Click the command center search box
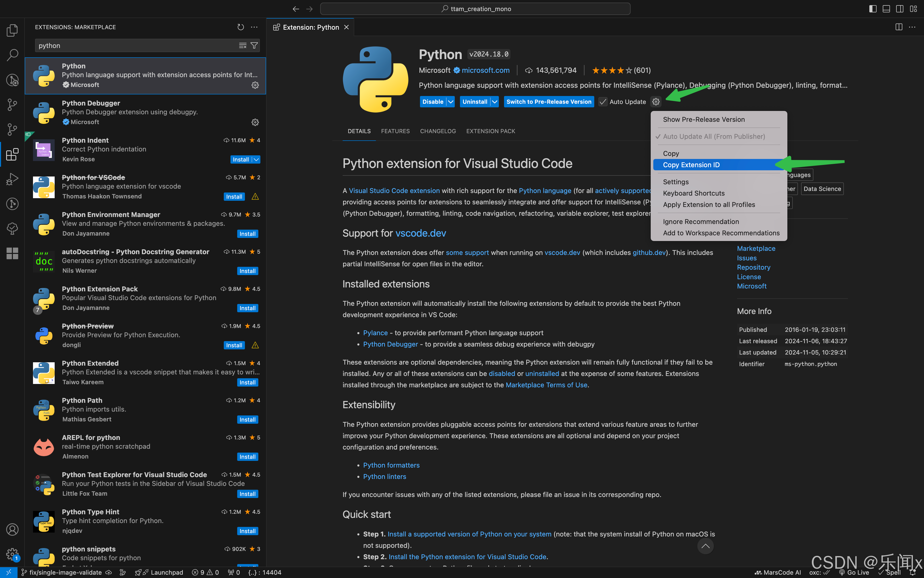Viewport: 924px width, 578px height. point(475,9)
